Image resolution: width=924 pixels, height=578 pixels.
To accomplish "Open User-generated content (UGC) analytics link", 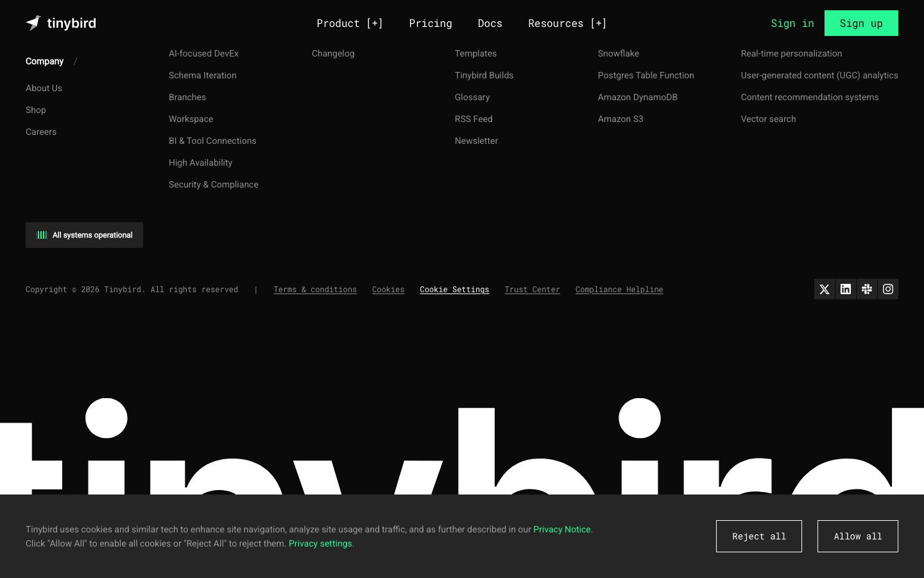I will click(819, 75).
